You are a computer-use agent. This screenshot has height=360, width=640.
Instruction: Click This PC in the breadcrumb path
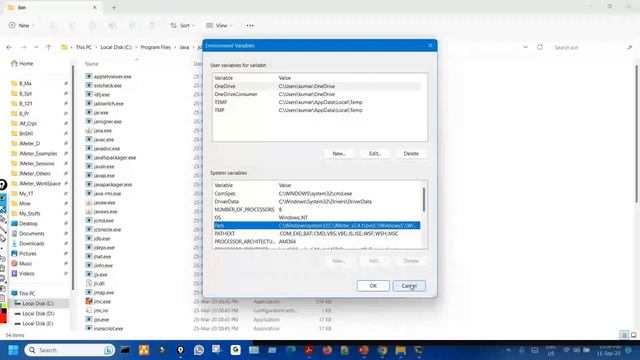pos(84,47)
